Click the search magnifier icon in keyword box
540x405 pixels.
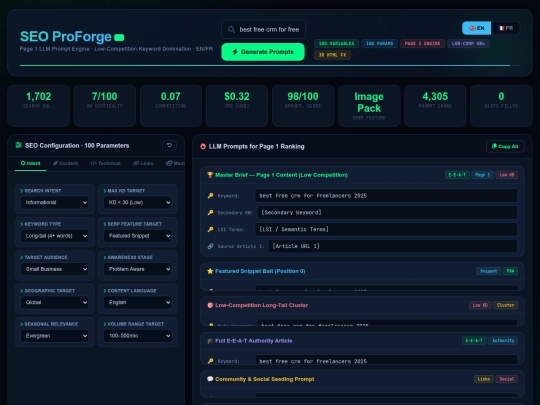pyautogui.click(x=231, y=30)
